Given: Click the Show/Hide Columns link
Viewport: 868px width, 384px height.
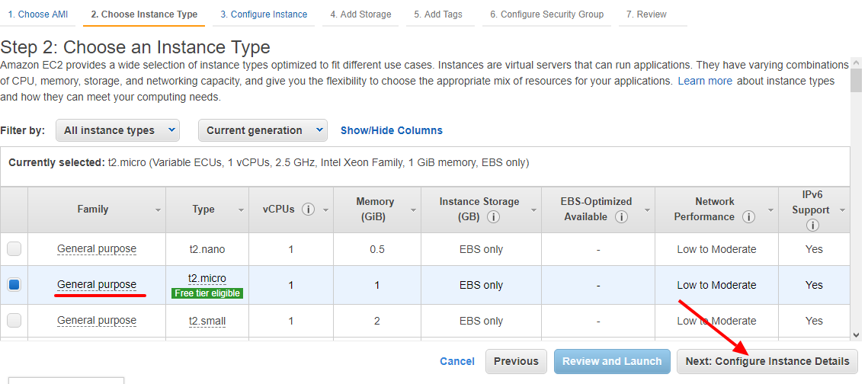Looking at the screenshot, I should [x=392, y=130].
